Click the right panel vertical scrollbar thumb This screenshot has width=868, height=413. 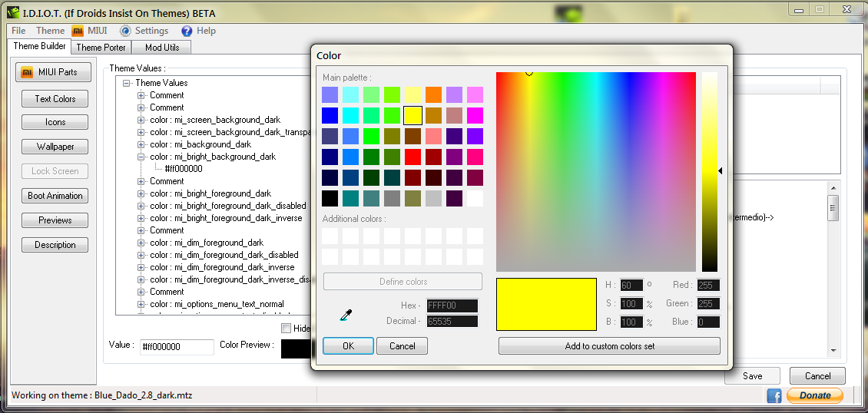tap(833, 208)
